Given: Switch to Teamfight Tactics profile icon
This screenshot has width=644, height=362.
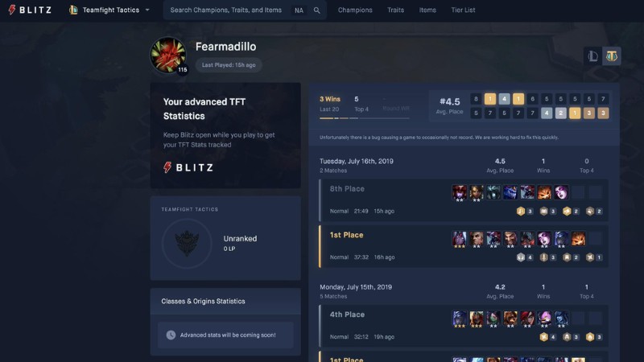Looking at the screenshot, I should click(612, 56).
